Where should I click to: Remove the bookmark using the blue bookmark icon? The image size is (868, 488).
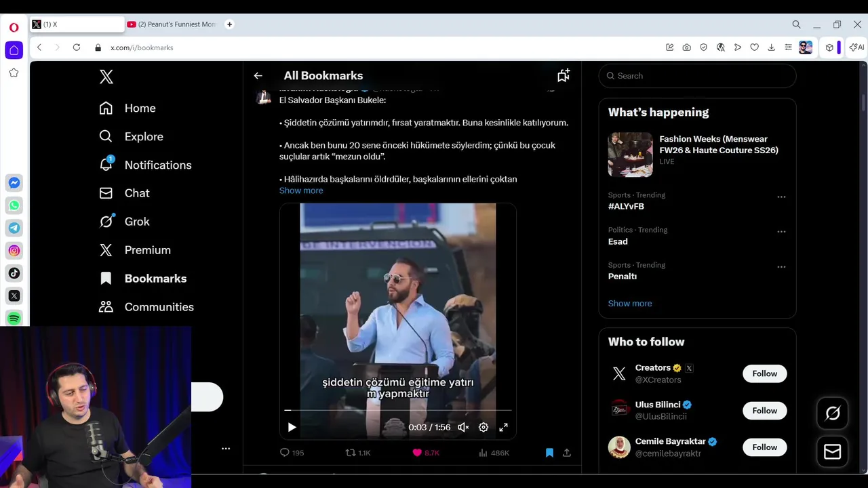click(x=549, y=453)
